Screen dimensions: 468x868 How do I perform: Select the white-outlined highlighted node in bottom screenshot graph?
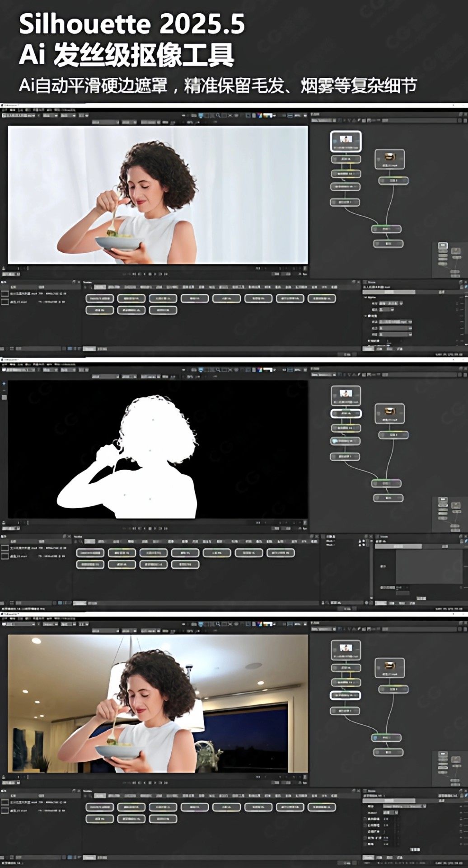[346, 695]
